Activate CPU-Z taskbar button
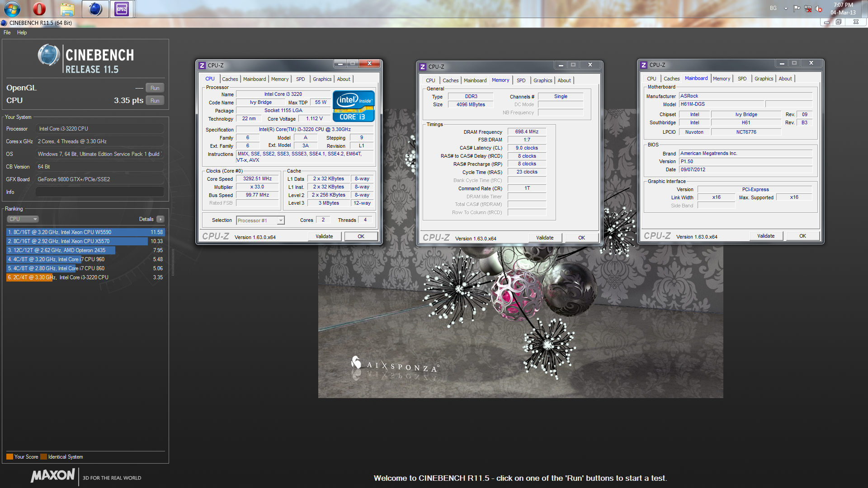Viewport: 868px width, 488px height. point(122,9)
